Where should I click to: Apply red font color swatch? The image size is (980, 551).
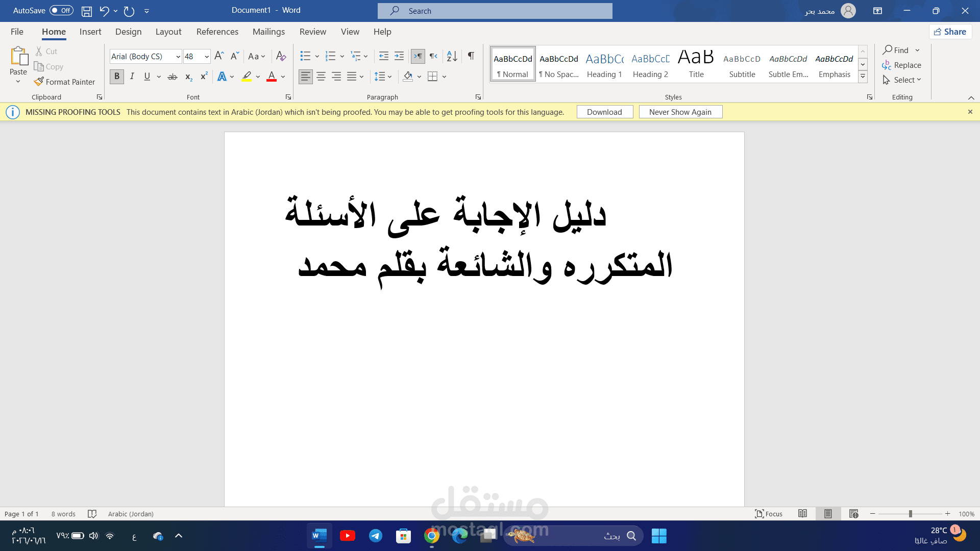tap(272, 77)
